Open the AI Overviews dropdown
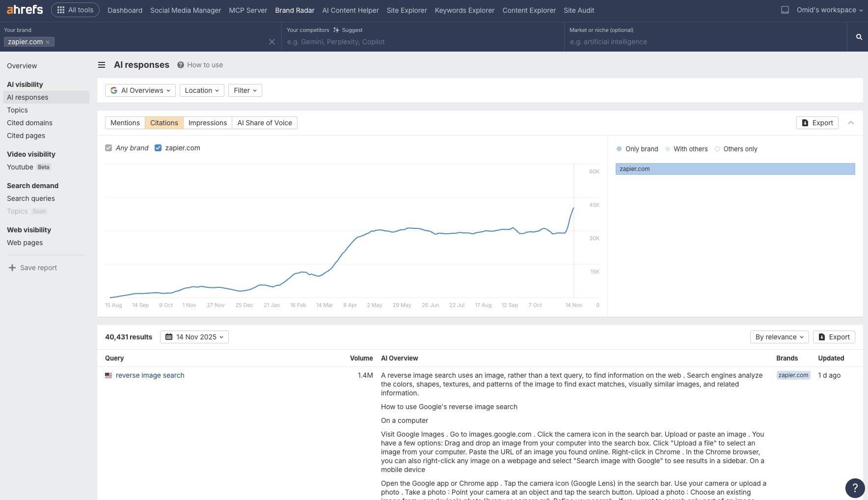The height and width of the screenshot is (500, 868). pyautogui.click(x=140, y=90)
